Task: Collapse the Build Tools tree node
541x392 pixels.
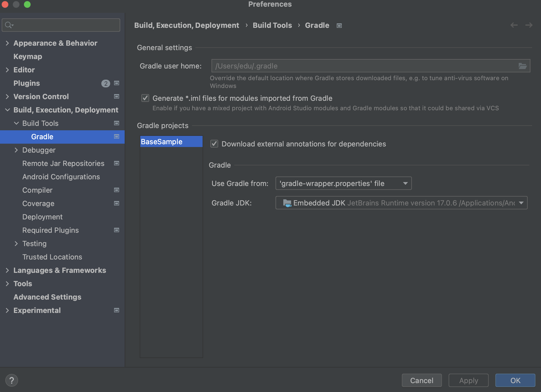Action: pos(16,123)
